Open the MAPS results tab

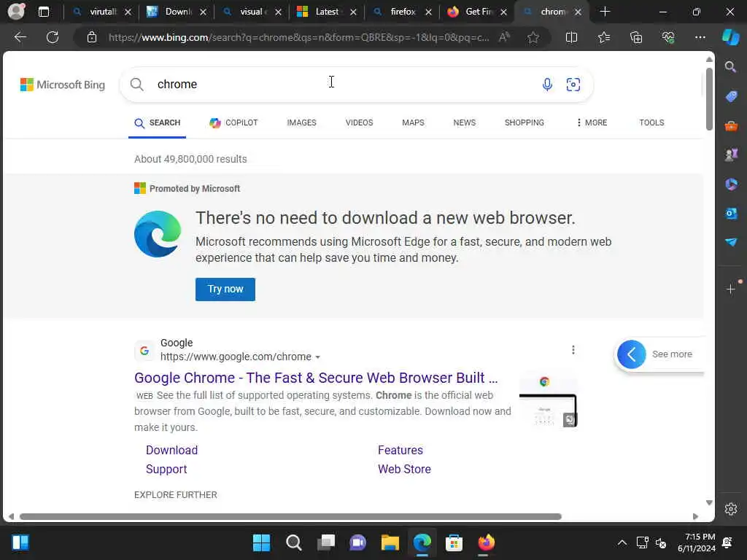pos(413,122)
